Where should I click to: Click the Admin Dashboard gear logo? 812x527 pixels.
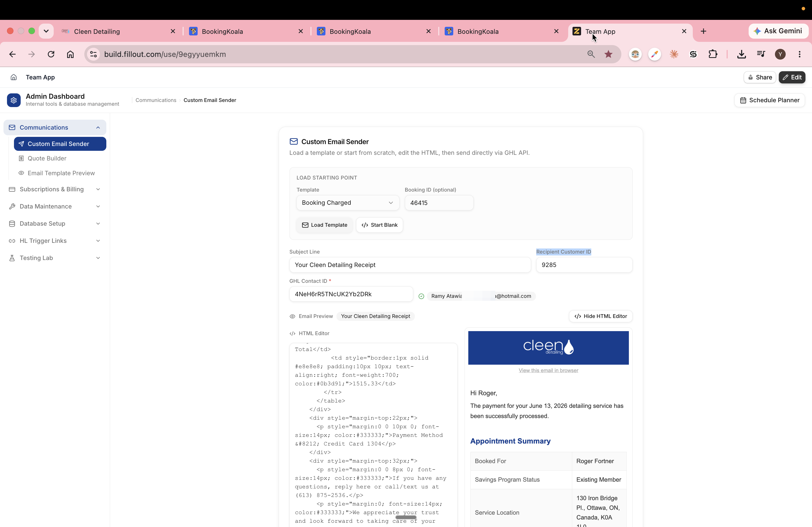pyautogui.click(x=14, y=100)
